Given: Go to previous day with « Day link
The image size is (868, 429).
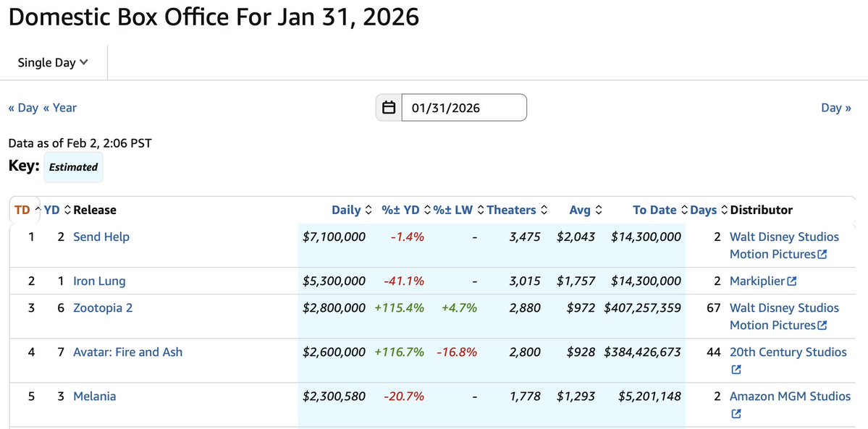Looking at the screenshot, I should click(x=23, y=107).
